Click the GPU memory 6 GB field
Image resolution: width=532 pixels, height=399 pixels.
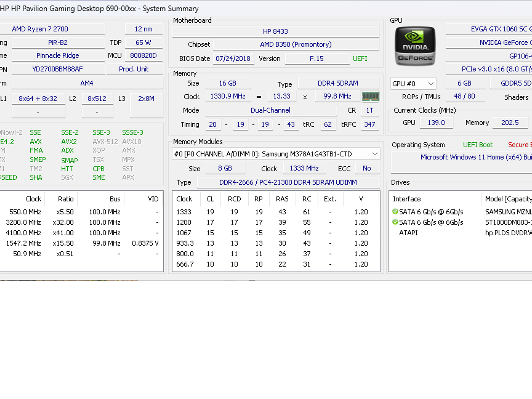465,83
